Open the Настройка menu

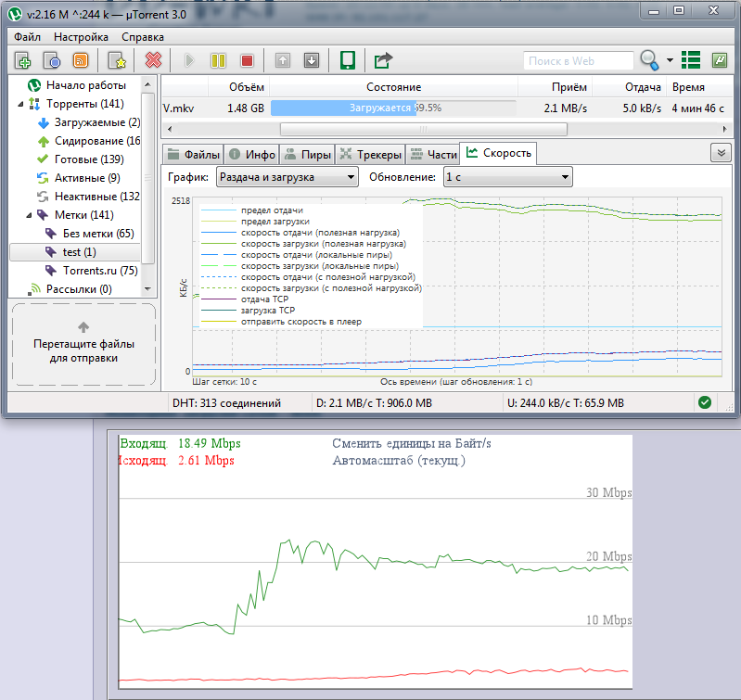point(81,37)
